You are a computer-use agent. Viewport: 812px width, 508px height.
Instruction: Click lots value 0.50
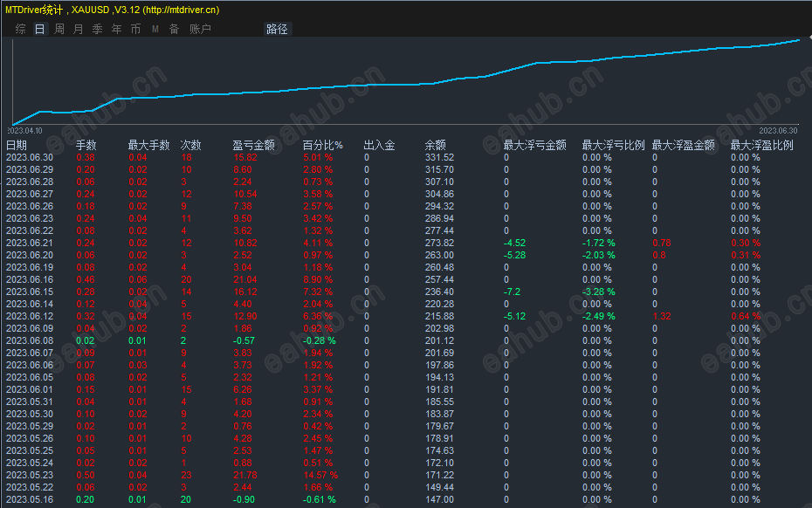86,476
